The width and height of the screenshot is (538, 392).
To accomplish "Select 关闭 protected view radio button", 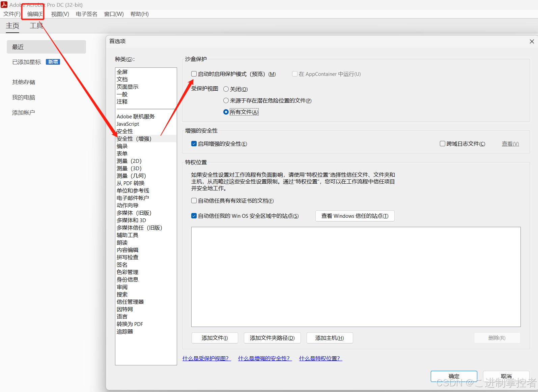I will pyautogui.click(x=226, y=89).
